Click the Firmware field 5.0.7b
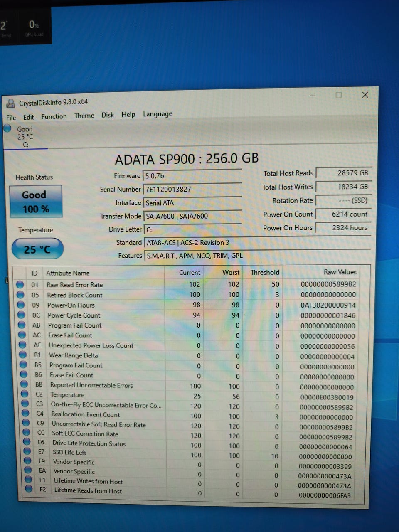The image size is (399, 532). pos(192,176)
